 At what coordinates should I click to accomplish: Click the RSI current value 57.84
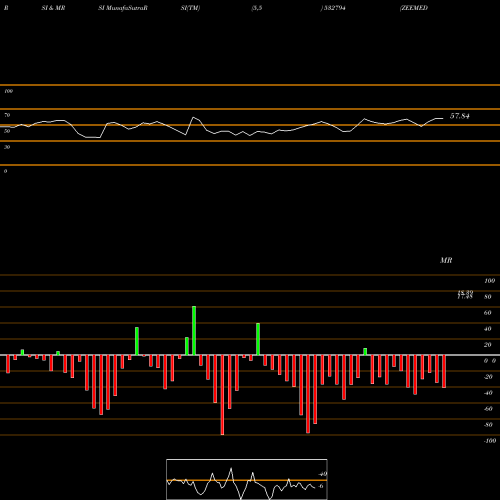(x=460, y=116)
